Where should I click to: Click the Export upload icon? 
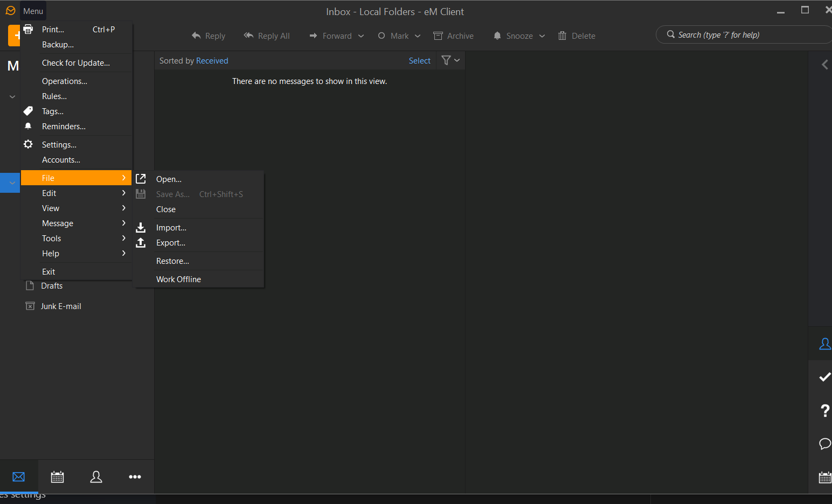click(141, 243)
